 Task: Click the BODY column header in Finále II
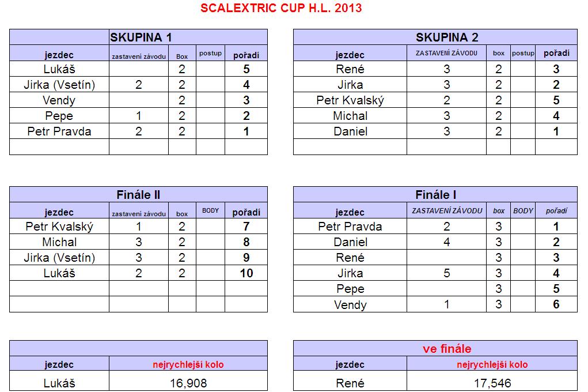tap(210, 210)
